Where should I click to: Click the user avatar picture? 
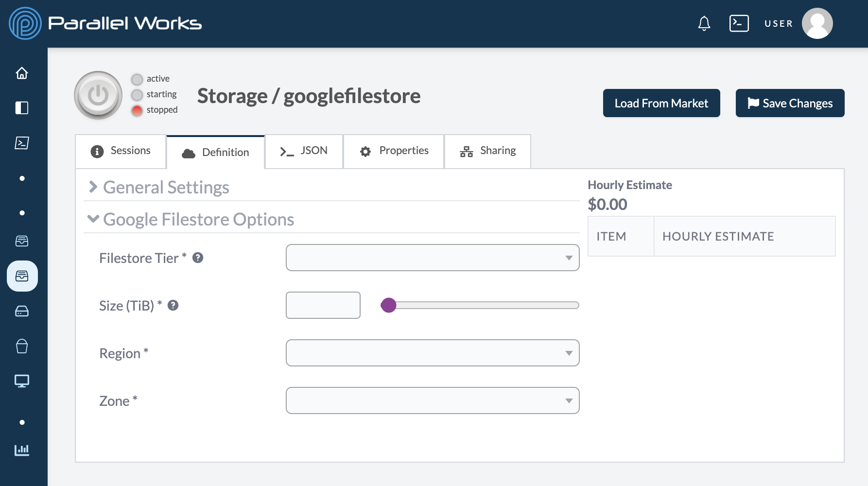817,23
